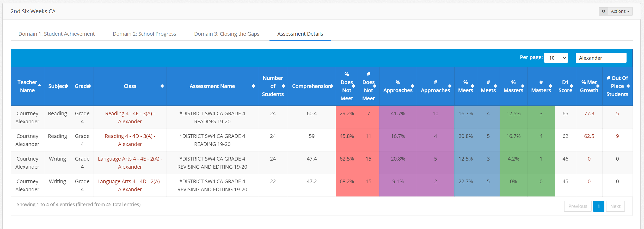Click the % Met Growth sort icon

[x=598, y=86]
